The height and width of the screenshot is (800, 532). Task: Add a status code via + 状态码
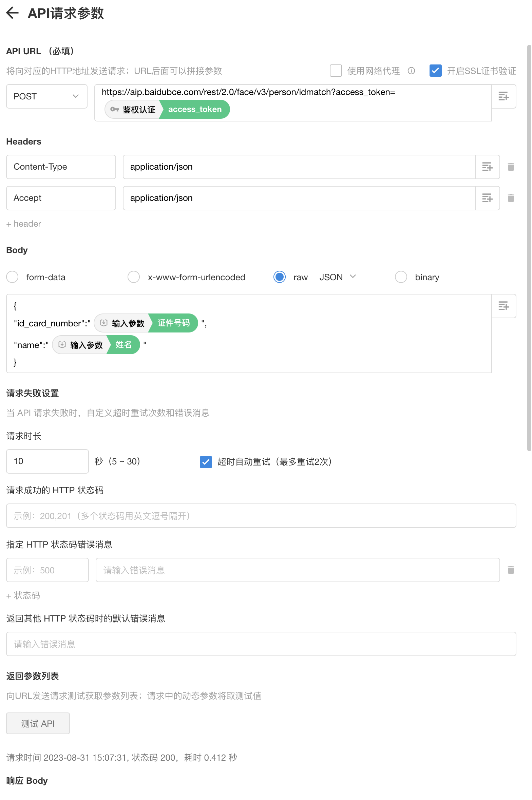(23, 596)
